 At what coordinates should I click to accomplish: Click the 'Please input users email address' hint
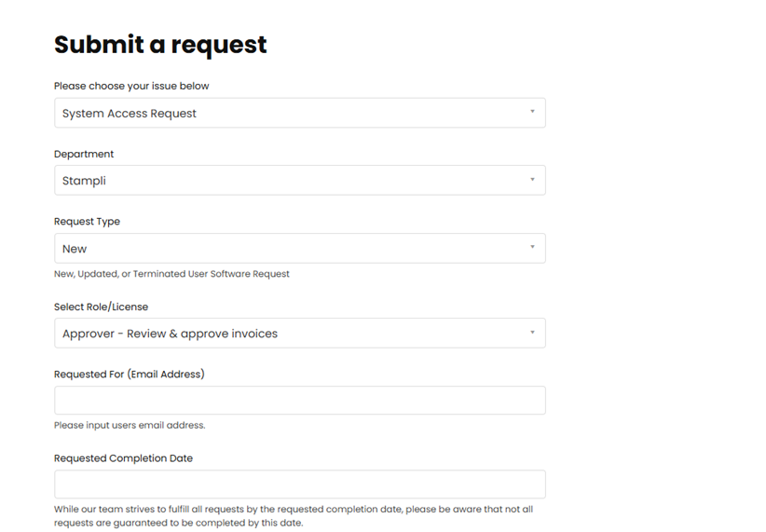coord(130,425)
